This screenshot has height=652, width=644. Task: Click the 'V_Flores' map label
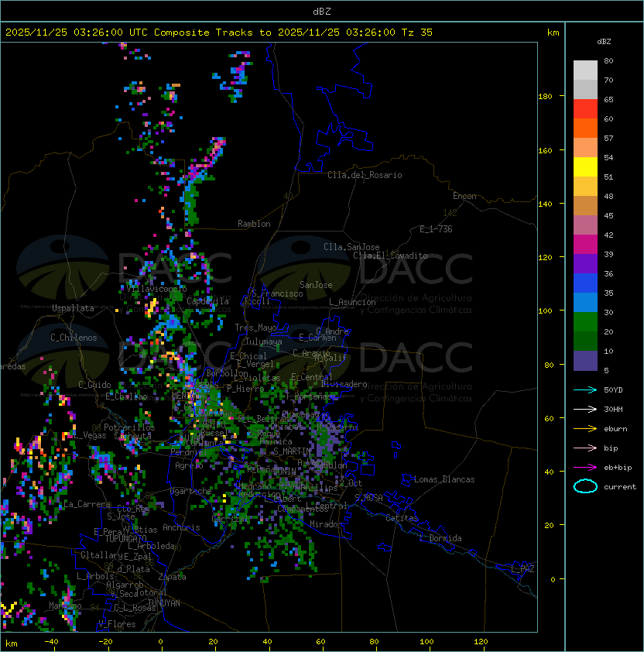click(117, 624)
